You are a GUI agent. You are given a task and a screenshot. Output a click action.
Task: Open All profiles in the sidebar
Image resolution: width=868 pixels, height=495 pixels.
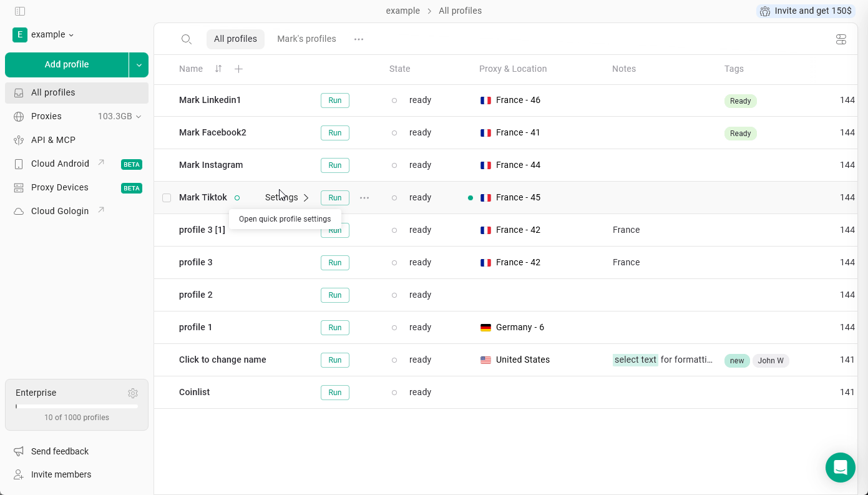click(77, 93)
